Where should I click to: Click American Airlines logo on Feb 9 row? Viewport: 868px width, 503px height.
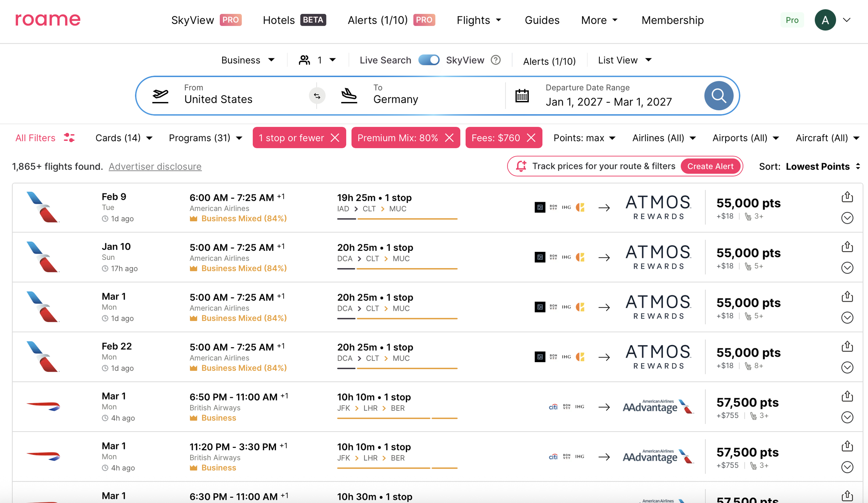tap(43, 207)
